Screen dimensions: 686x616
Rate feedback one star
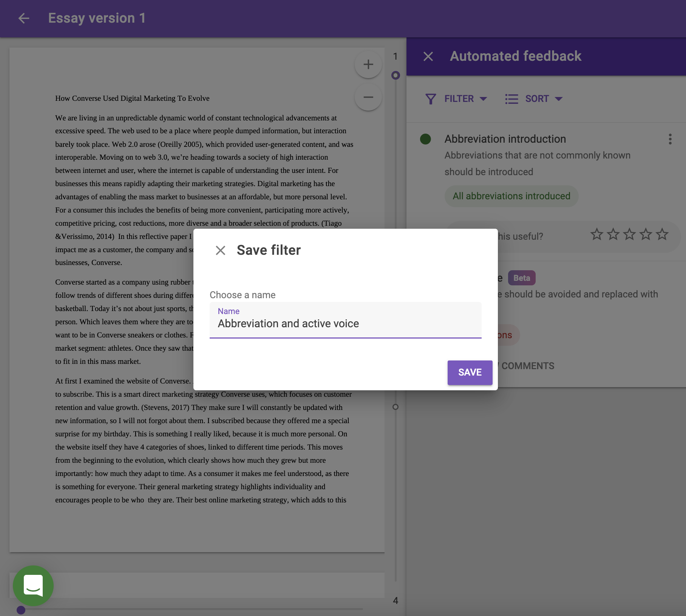tap(597, 234)
